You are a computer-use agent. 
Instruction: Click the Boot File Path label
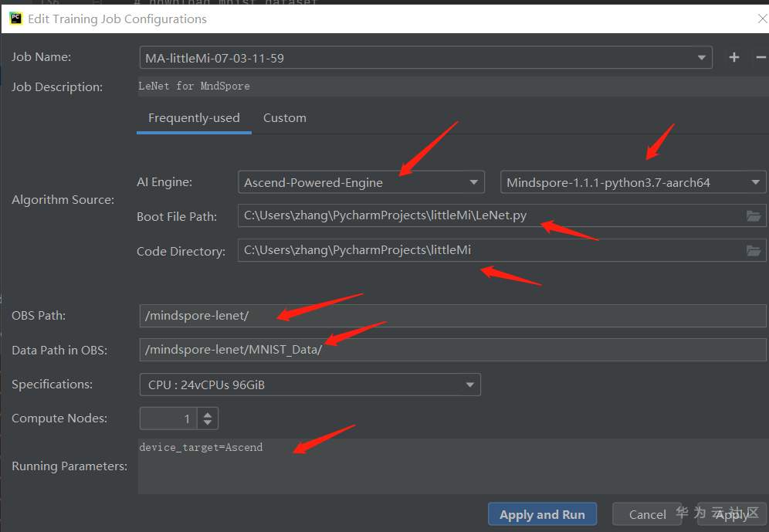click(177, 217)
